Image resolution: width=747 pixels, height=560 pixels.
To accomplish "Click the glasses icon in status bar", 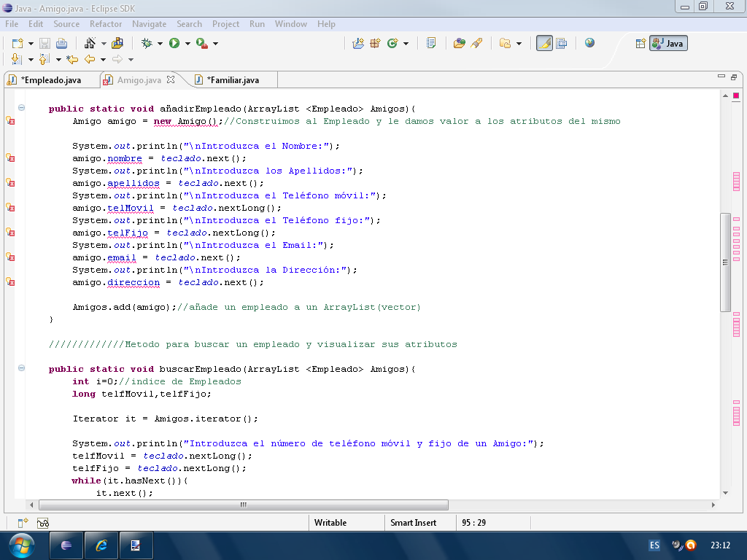I will (x=43, y=523).
